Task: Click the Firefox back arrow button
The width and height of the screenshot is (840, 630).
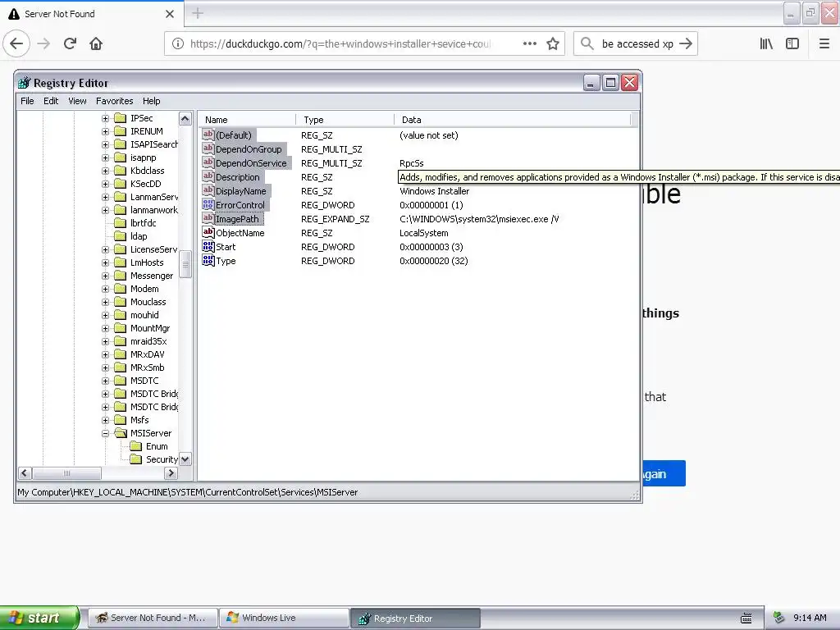Action: click(x=16, y=43)
